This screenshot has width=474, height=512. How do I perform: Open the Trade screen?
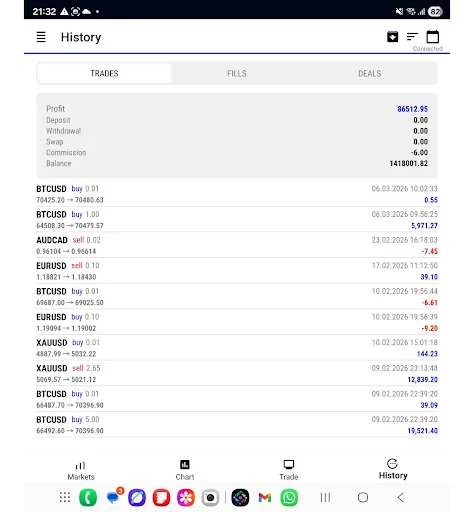click(x=289, y=470)
